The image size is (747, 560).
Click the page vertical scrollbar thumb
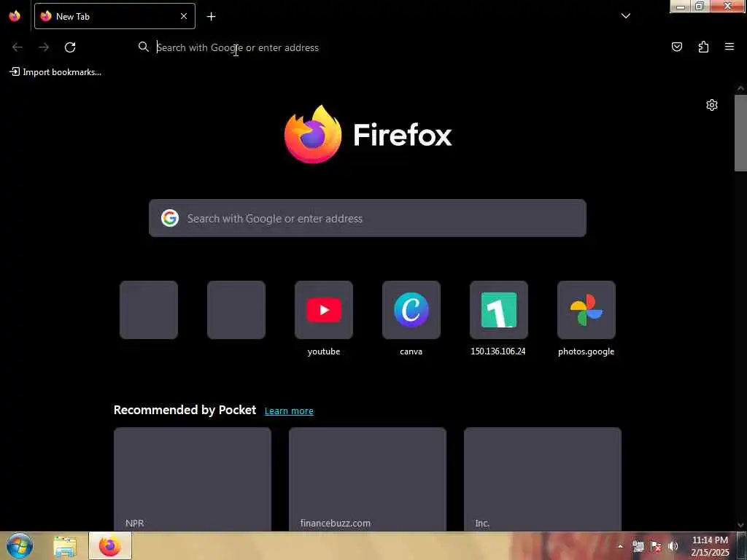(740, 133)
